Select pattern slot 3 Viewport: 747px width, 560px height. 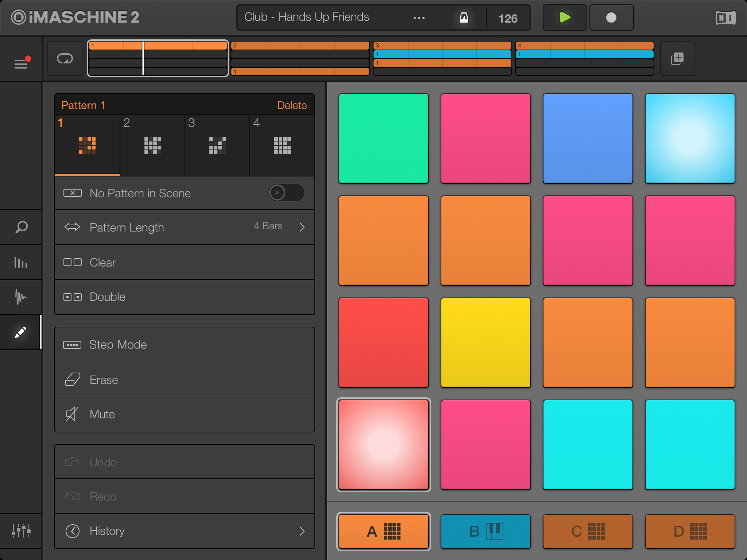(x=217, y=145)
